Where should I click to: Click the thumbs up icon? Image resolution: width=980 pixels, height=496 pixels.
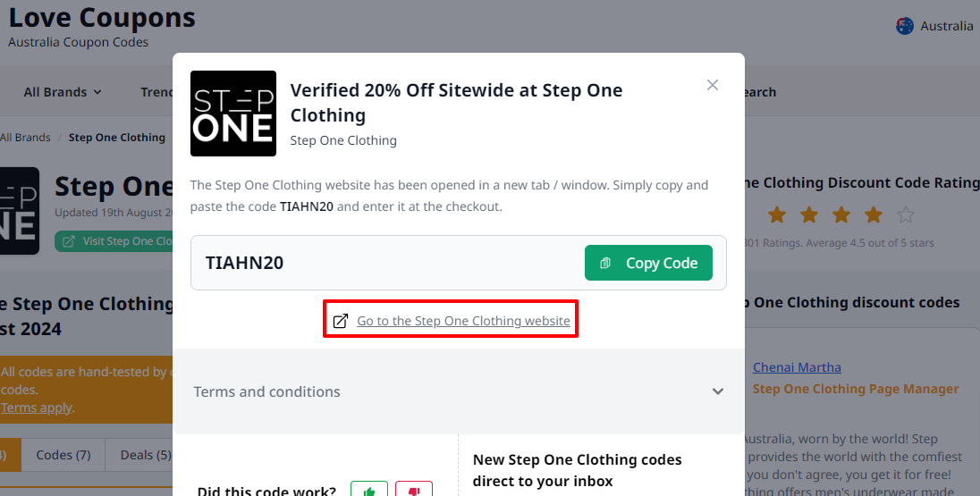368,491
